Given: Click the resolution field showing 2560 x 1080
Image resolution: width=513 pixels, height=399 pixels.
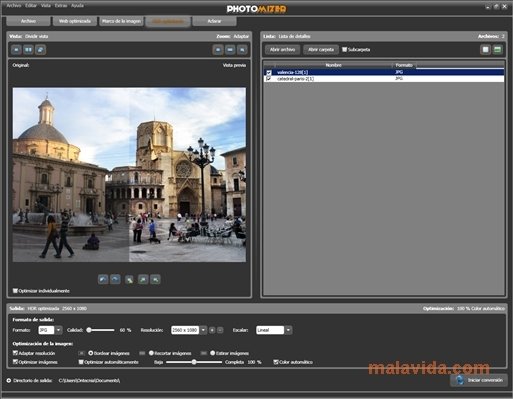Looking at the screenshot, I should (x=185, y=330).
